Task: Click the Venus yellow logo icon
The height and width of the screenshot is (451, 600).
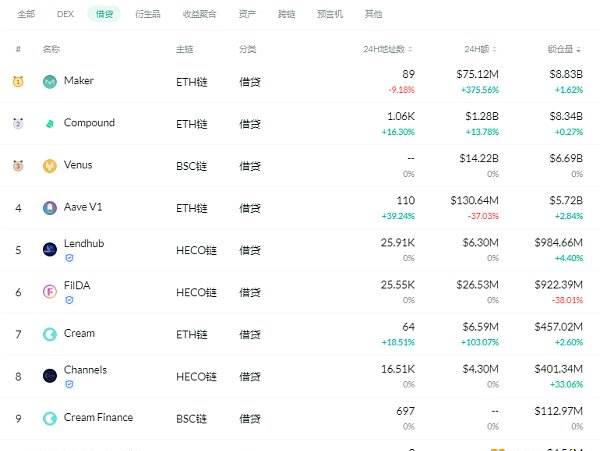Action: coord(50,166)
